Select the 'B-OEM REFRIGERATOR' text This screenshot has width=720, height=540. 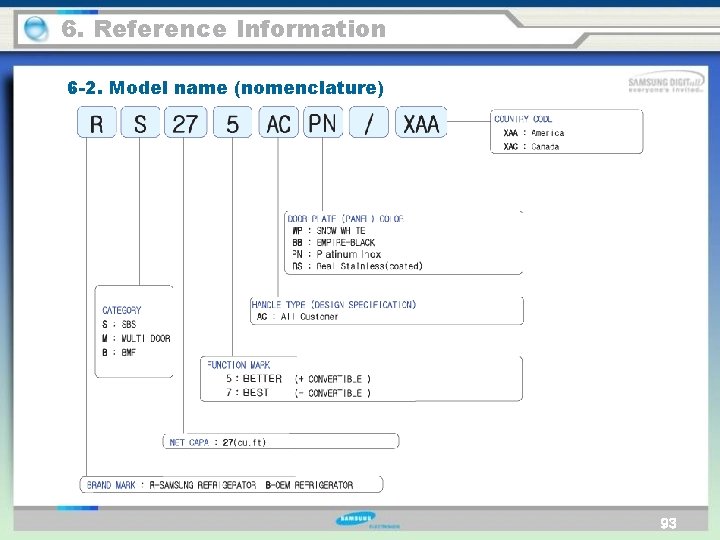[309, 485]
